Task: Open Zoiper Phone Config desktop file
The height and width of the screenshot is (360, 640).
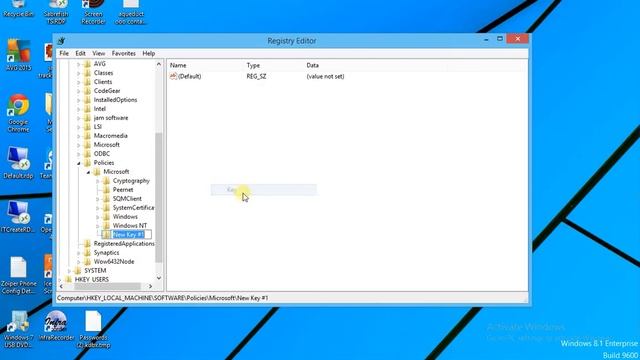Action: click(x=18, y=275)
